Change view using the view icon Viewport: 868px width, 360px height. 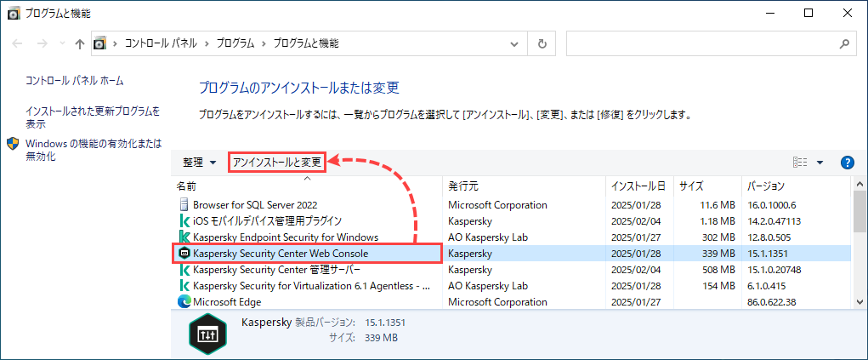click(x=801, y=163)
